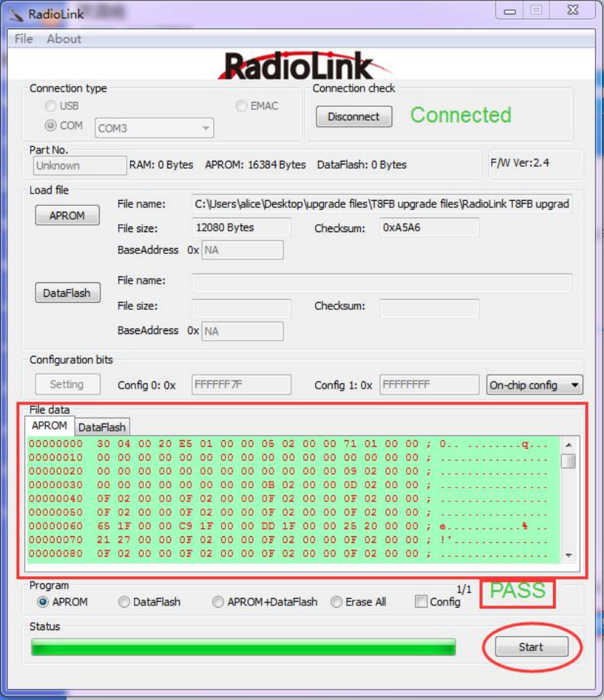Click the DataFlash checksum field
The image size is (604, 700).
(x=429, y=308)
